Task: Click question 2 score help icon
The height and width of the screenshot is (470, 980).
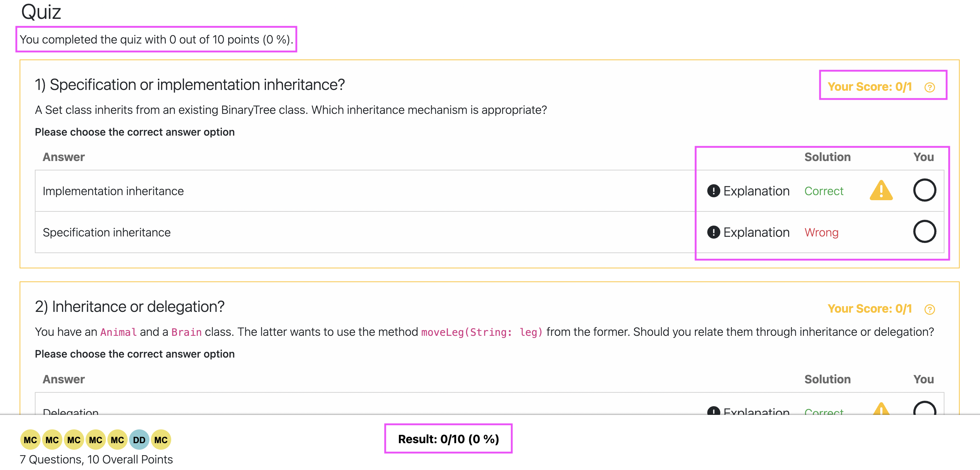Action: (929, 309)
